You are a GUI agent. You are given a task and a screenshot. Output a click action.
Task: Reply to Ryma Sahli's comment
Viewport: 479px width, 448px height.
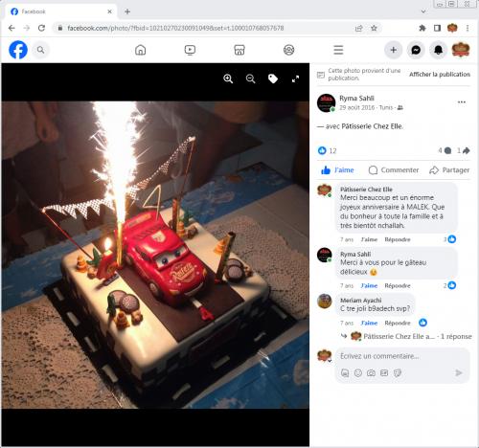coord(398,285)
